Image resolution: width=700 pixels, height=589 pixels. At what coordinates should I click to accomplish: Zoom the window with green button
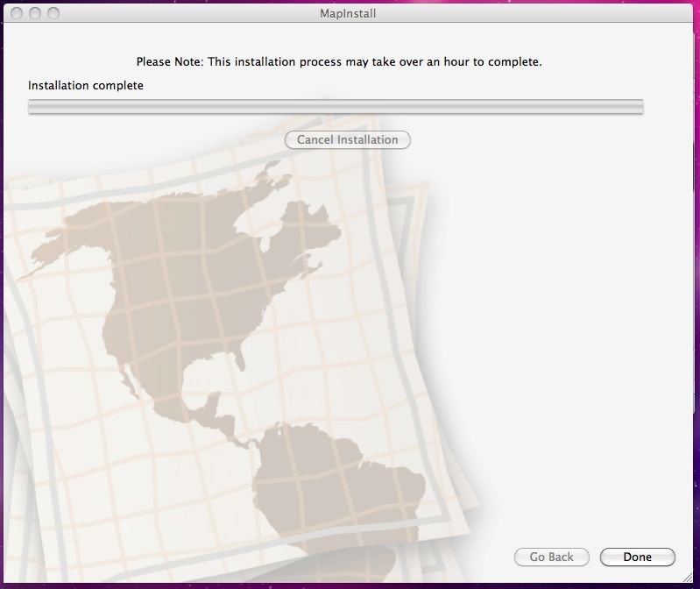[x=53, y=13]
